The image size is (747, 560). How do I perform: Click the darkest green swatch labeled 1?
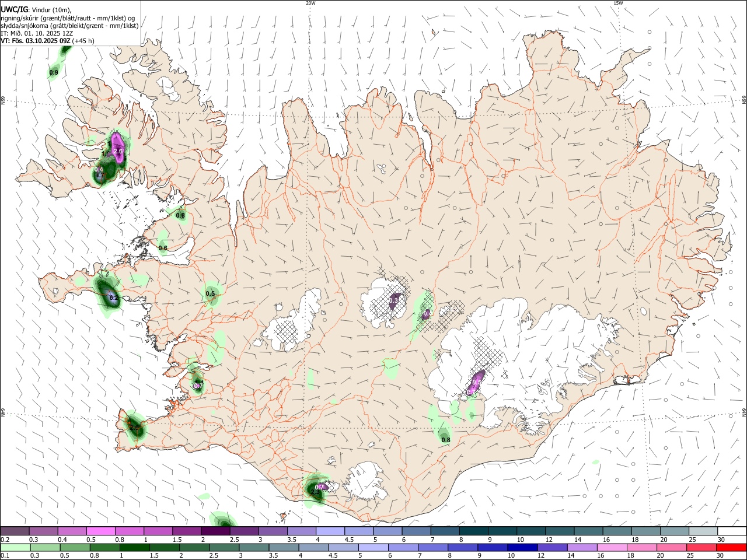point(134,548)
